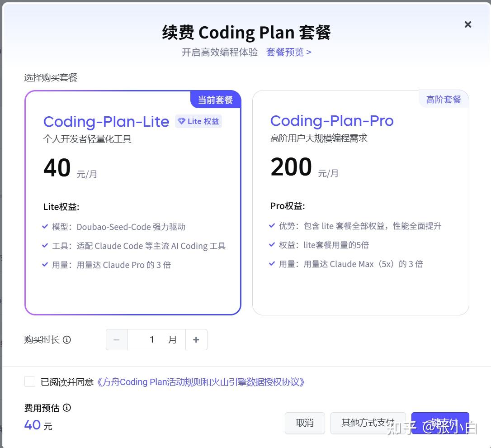Click the 高阶套餐 badge
This screenshot has height=448, width=491.
[444, 100]
